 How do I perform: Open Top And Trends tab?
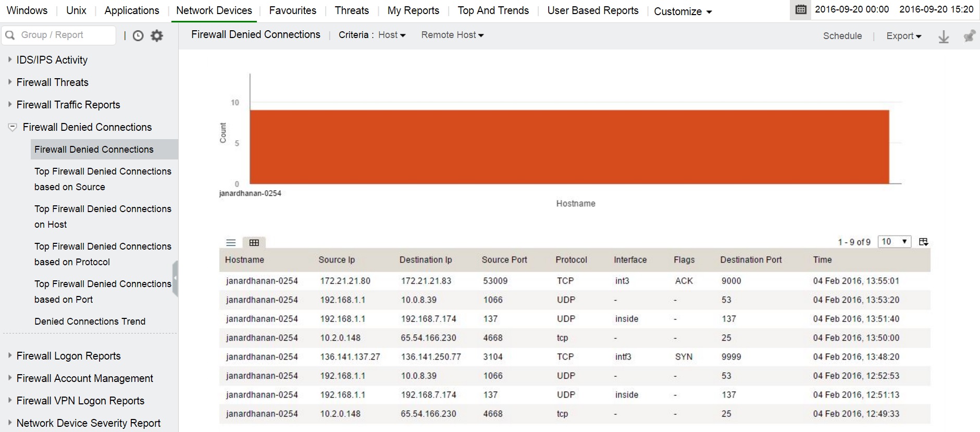493,10
